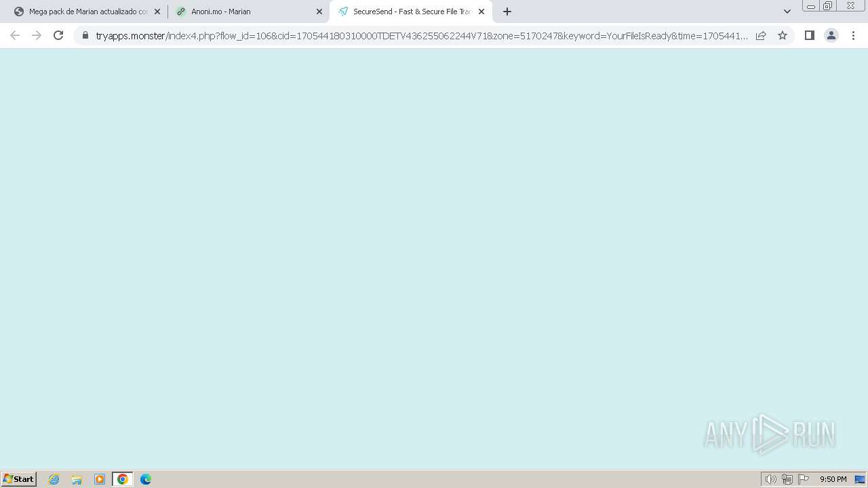The width and height of the screenshot is (868, 488).
Task: Open network status tray icon
Action: pyautogui.click(x=787, y=479)
